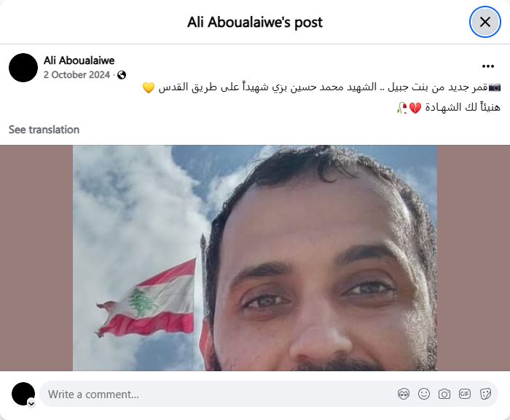Open the emoji picker in comment box
510x420 pixels.
[424, 394]
